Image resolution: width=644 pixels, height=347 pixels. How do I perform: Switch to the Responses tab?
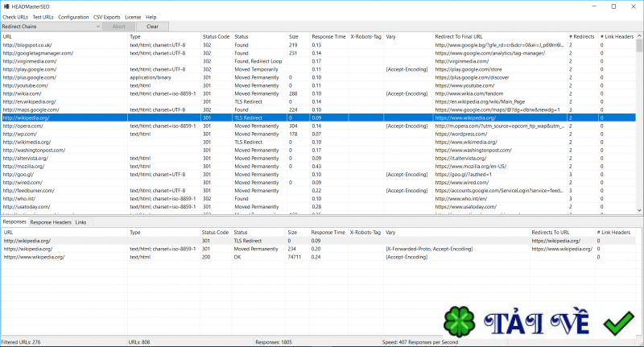coord(14,221)
